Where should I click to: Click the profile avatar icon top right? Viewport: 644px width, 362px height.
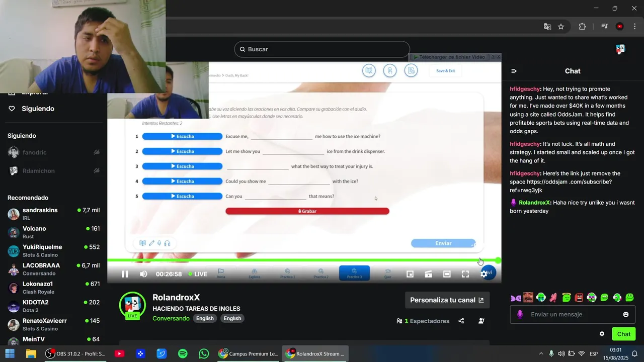click(x=620, y=49)
